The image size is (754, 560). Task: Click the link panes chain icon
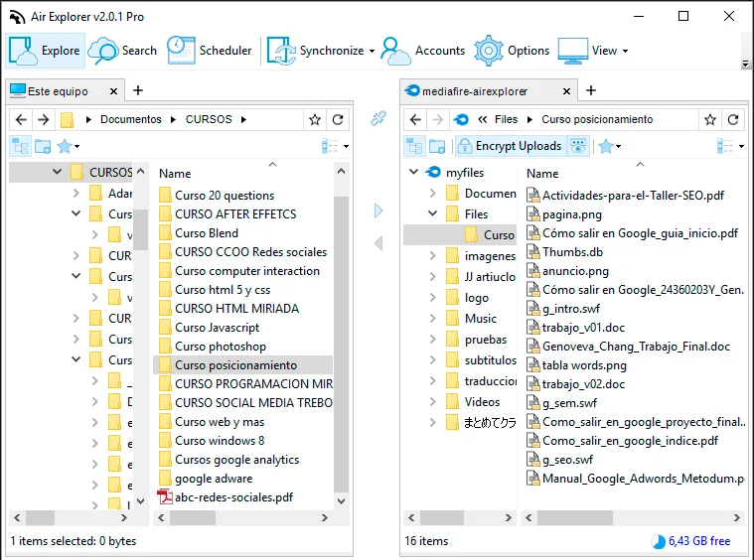pyautogui.click(x=377, y=118)
